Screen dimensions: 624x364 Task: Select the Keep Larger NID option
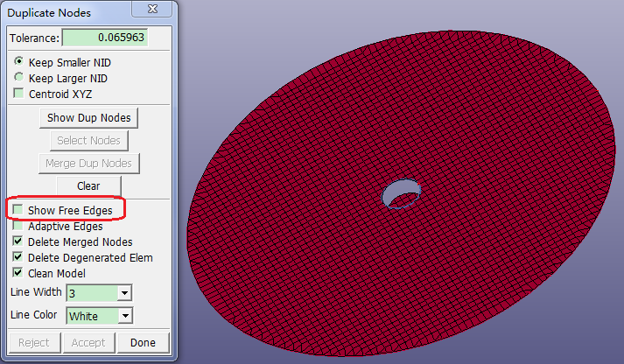click(18, 78)
